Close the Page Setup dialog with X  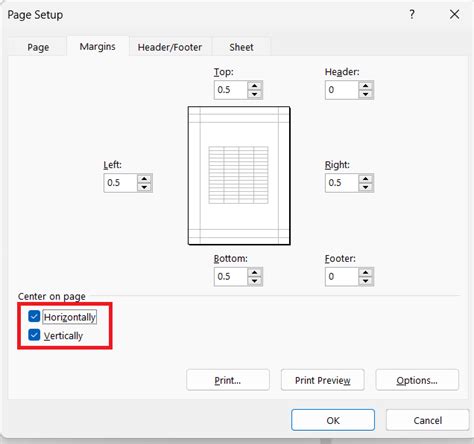[x=454, y=14]
